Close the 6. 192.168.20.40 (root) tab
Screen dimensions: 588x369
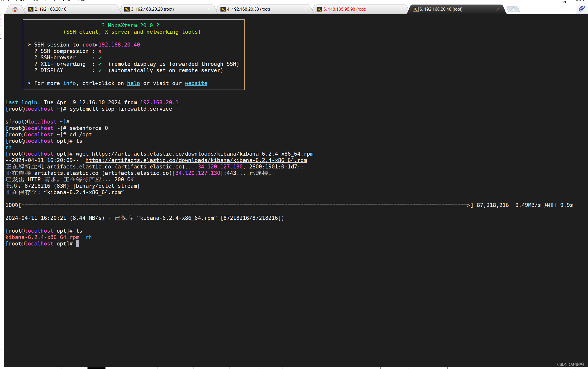(498, 9)
